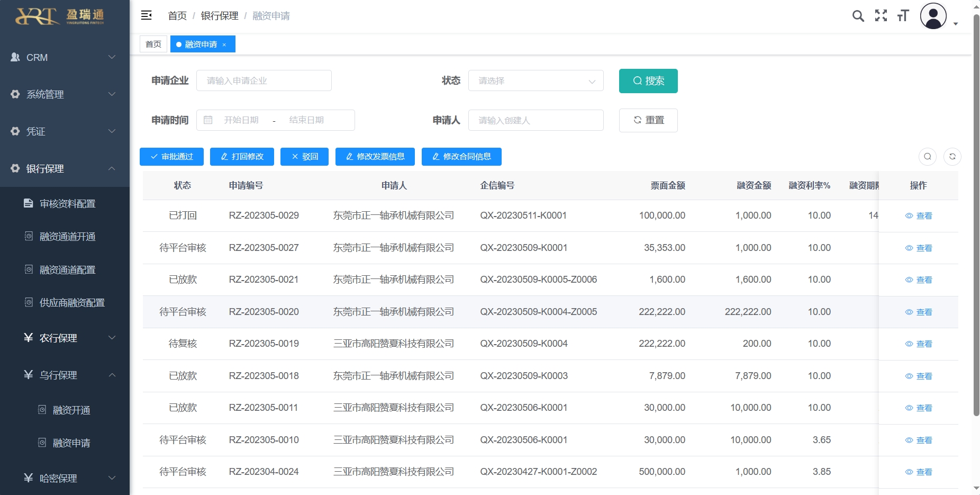Image resolution: width=980 pixels, height=495 pixels.
Task: Open the 状态 dropdown selector
Action: pos(536,80)
